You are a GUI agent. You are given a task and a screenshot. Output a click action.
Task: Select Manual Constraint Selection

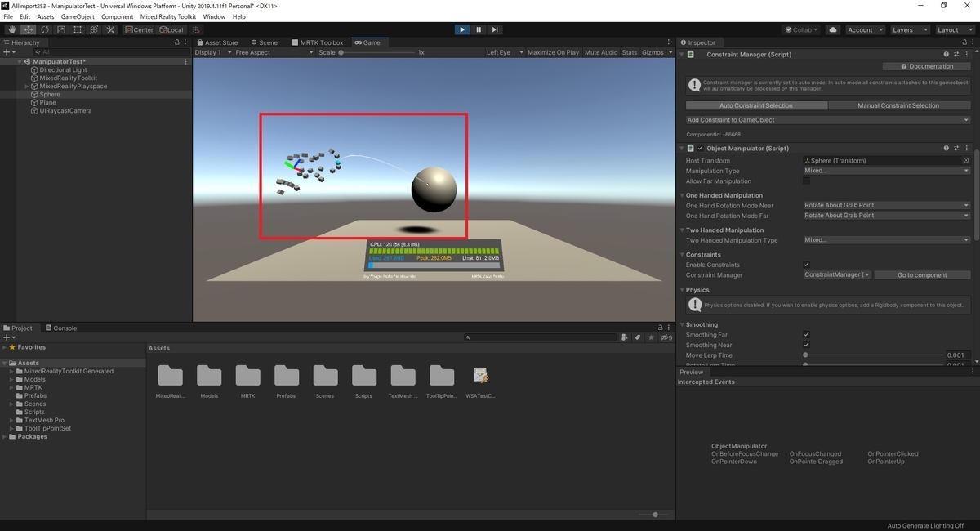(898, 105)
